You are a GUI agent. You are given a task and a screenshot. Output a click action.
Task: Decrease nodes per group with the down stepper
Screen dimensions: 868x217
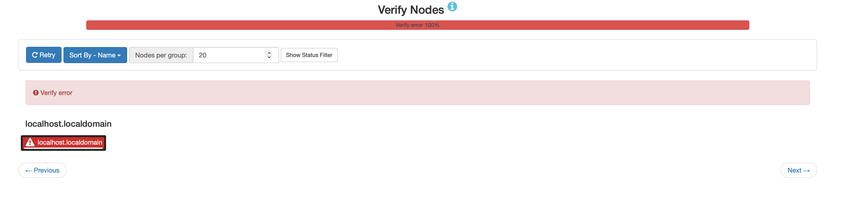point(269,57)
